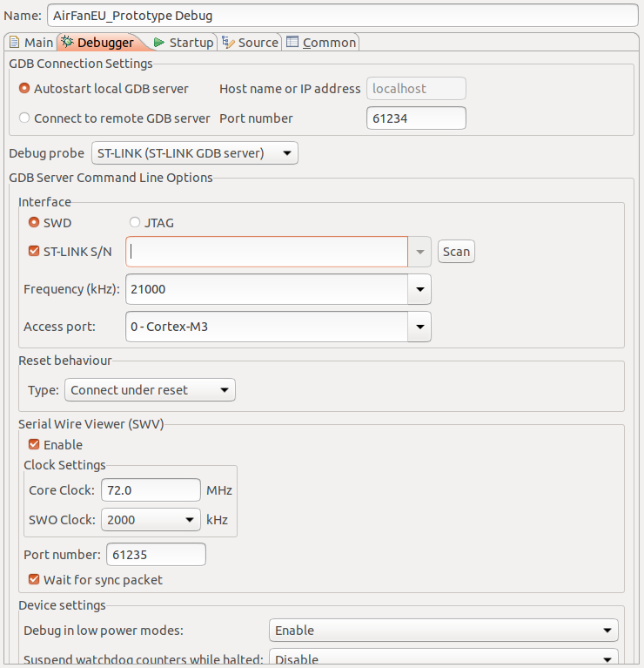The width and height of the screenshot is (644, 668).
Task: Open the Debug probe dropdown
Action: tap(195, 153)
